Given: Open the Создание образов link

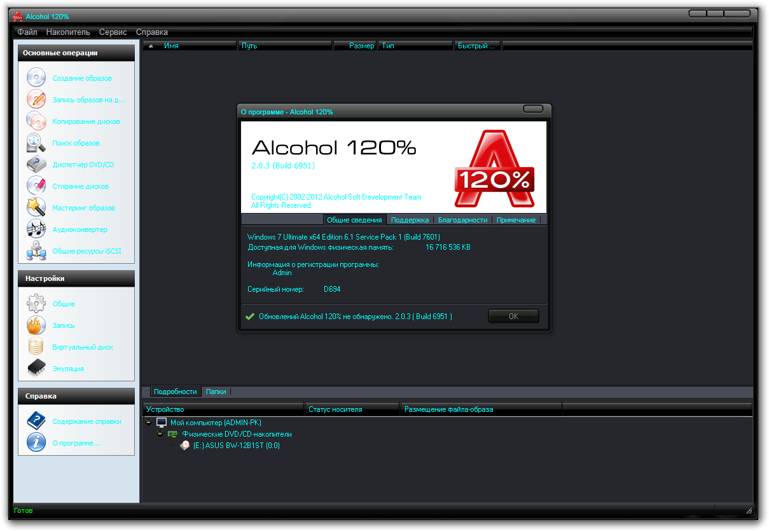Looking at the screenshot, I should pos(82,78).
